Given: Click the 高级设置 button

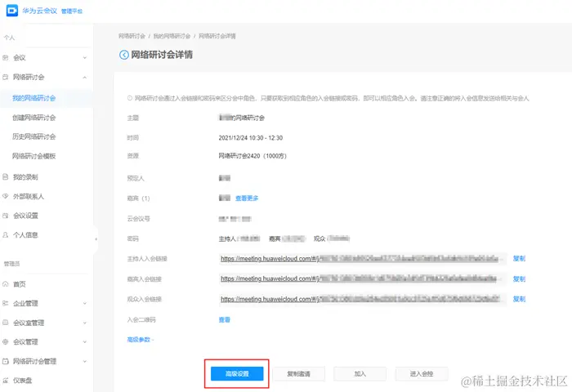Looking at the screenshot, I should point(237,374).
